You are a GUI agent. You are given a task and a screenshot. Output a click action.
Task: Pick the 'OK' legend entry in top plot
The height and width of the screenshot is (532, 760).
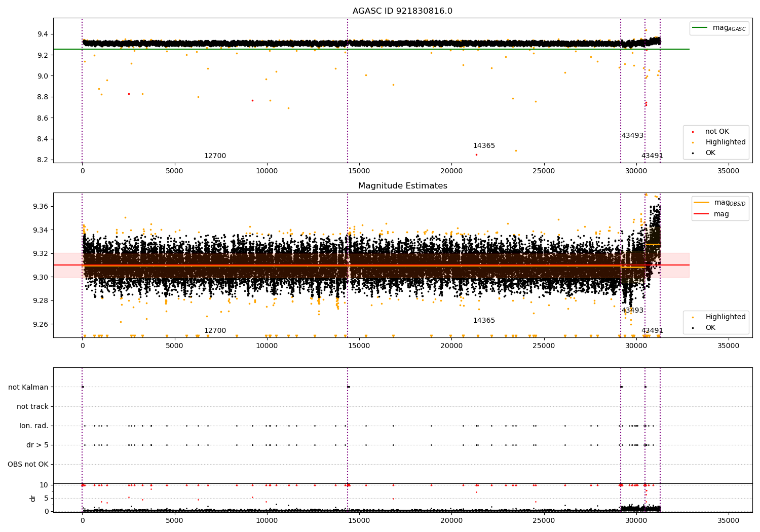click(x=704, y=153)
